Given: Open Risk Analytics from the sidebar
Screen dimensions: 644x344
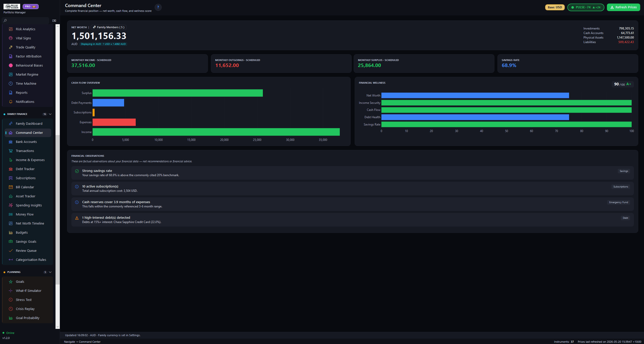Looking at the screenshot, I should coord(25,29).
